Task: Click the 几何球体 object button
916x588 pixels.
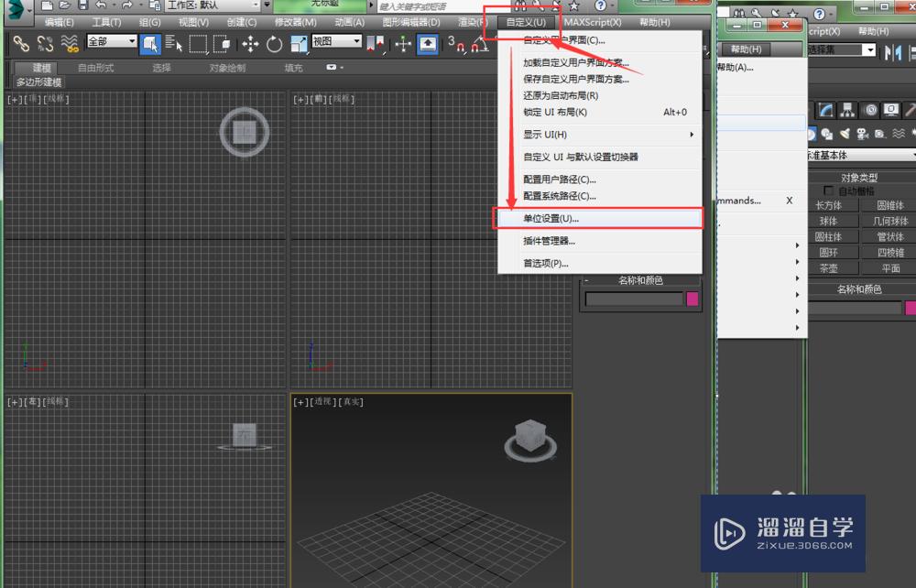Action: (x=889, y=222)
